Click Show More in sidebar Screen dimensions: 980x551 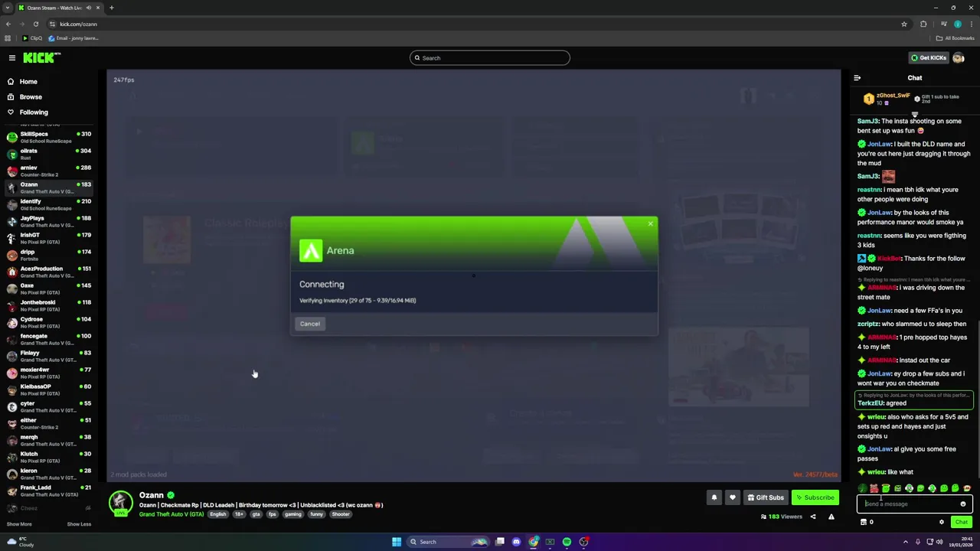(19, 524)
